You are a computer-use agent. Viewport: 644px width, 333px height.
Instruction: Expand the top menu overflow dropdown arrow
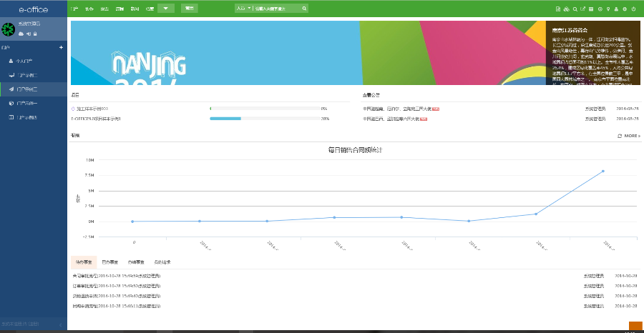coord(166,8)
